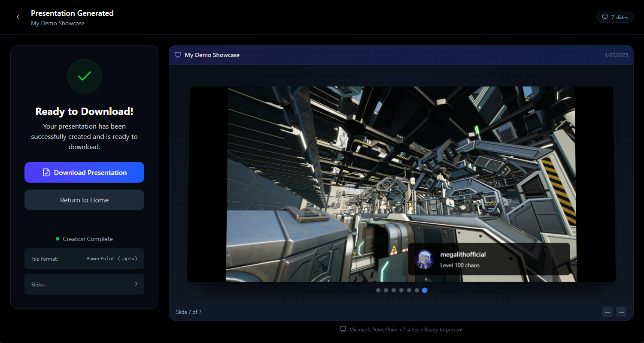Click the slide preview image

click(401, 184)
